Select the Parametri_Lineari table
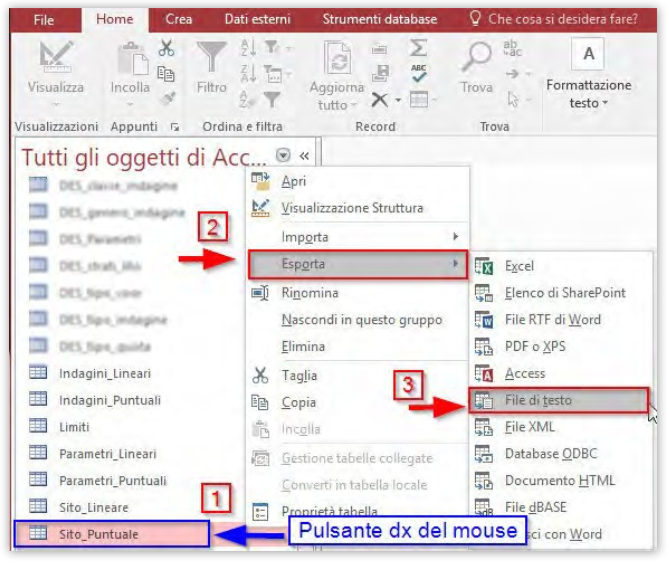669x564 pixels. (x=108, y=454)
